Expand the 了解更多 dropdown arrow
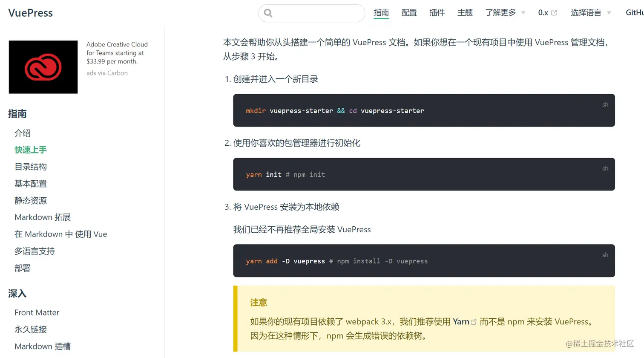Screen dimensions: 644x358 point(523,13)
